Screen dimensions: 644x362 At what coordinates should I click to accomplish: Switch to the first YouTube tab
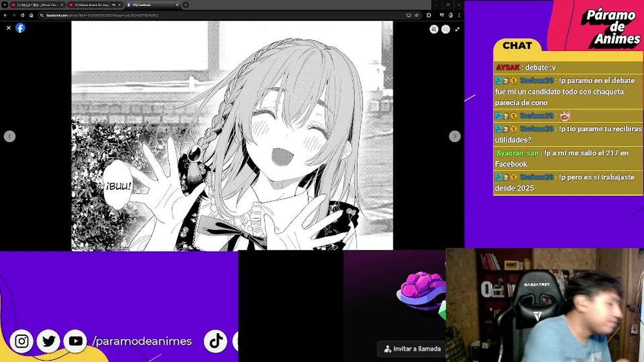click(37, 5)
